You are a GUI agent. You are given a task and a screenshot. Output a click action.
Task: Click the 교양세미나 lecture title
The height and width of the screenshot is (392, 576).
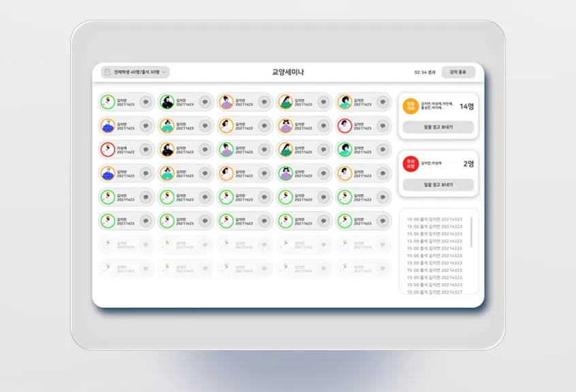(x=287, y=72)
